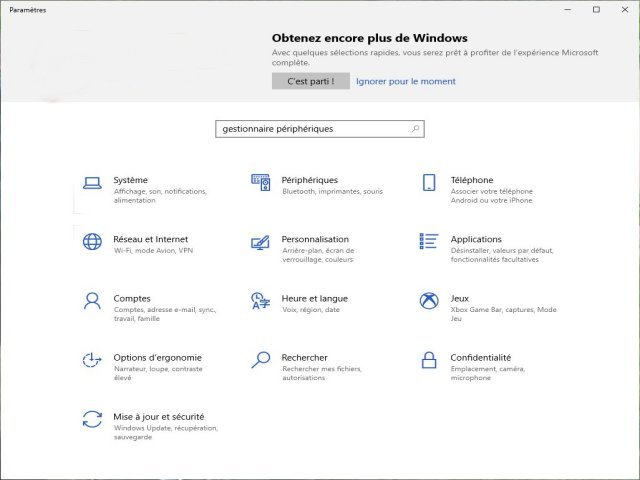Select the Rechercher magnifying glass category icon

pyautogui.click(x=260, y=360)
